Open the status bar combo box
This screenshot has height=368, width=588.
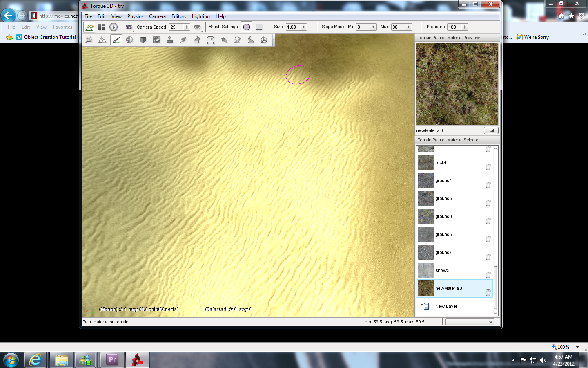(470, 322)
